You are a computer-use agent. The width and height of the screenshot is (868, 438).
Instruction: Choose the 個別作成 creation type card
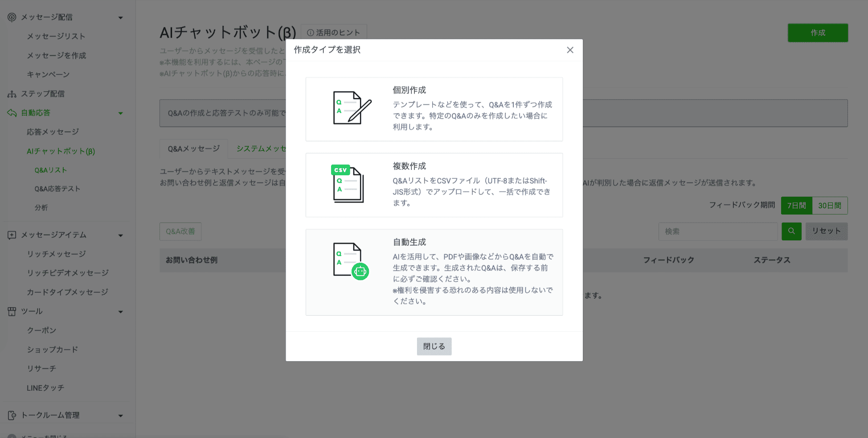click(434, 109)
